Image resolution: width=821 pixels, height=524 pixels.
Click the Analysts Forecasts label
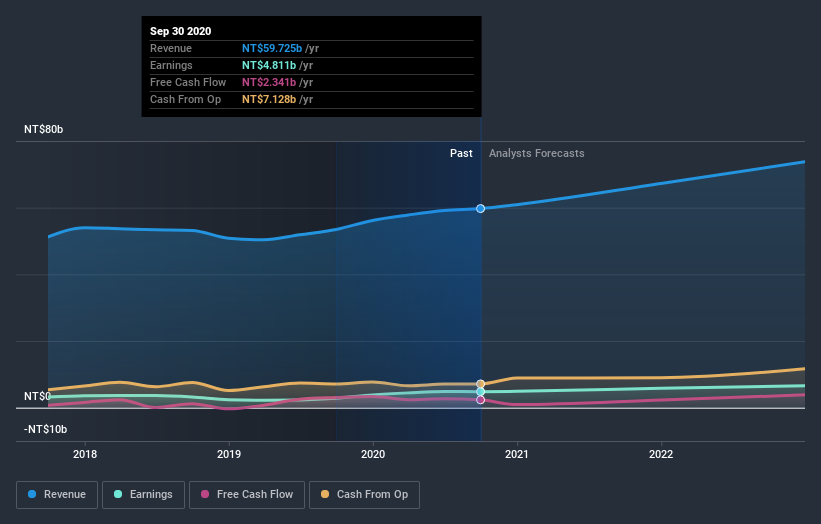(x=537, y=153)
